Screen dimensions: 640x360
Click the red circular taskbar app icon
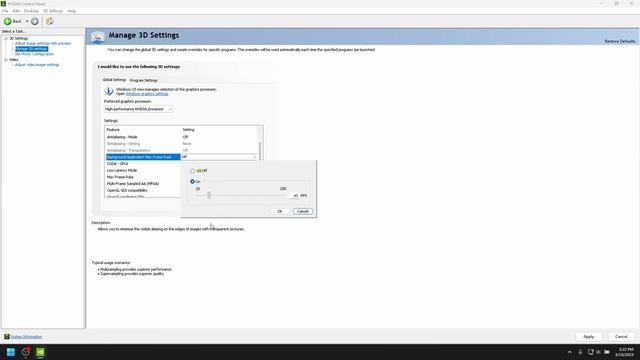coord(26,352)
